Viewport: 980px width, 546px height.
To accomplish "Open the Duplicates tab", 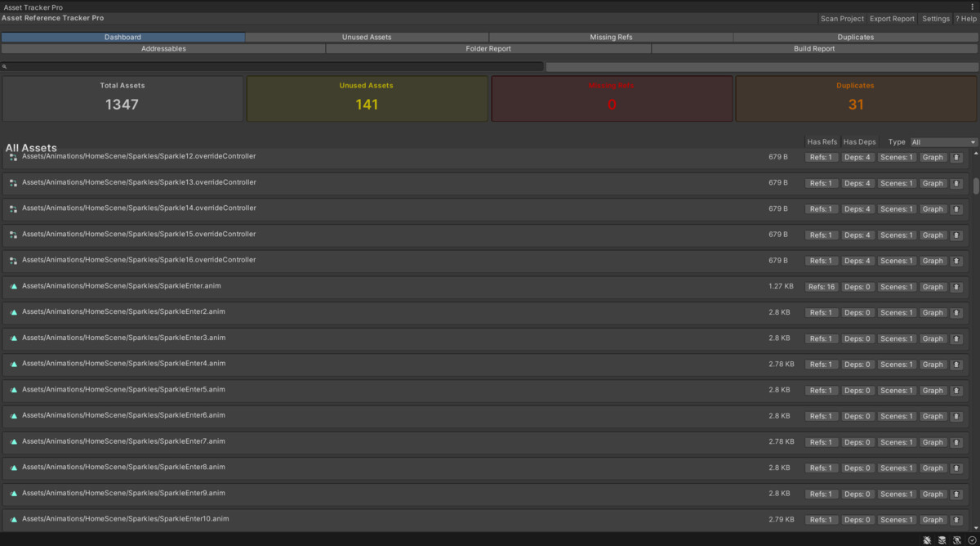I will click(855, 37).
